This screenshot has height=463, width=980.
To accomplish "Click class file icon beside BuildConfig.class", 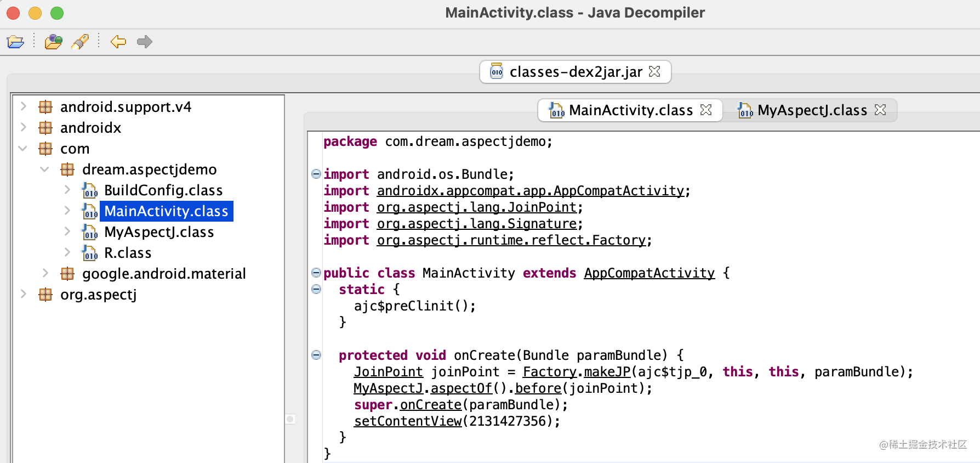I will 89,190.
